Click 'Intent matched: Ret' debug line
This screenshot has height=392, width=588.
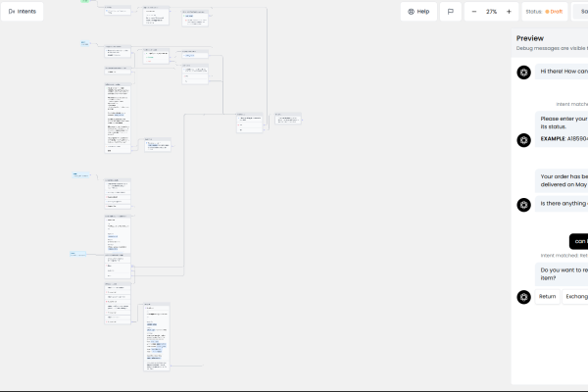pos(564,256)
